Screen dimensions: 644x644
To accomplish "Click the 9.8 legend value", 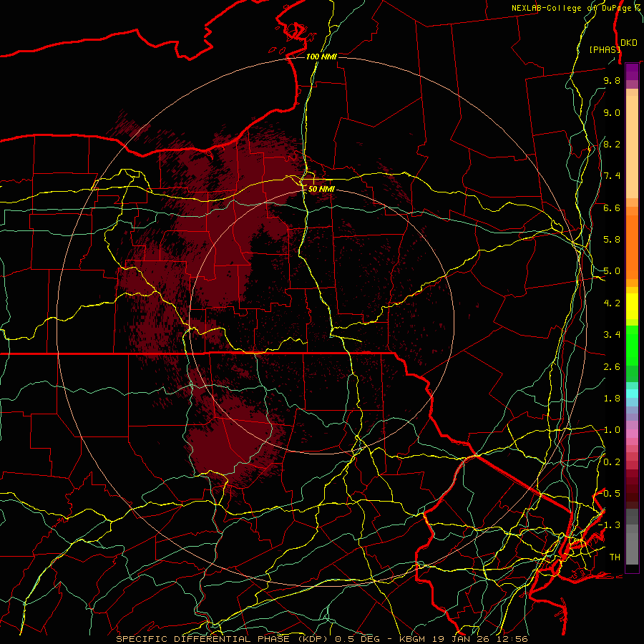I will click(612, 80).
